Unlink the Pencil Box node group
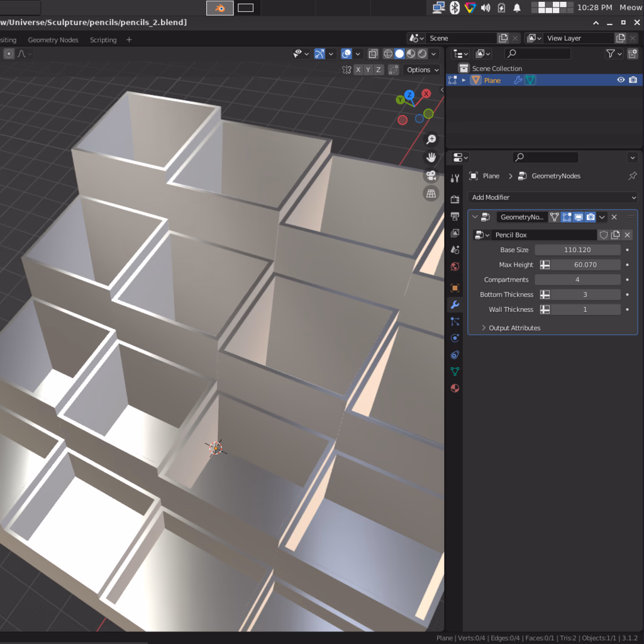Screen dimensions: 644x644 (x=627, y=235)
